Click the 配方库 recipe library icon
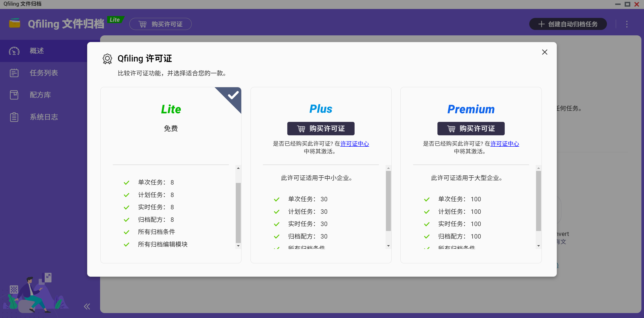 (x=14, y=95)
